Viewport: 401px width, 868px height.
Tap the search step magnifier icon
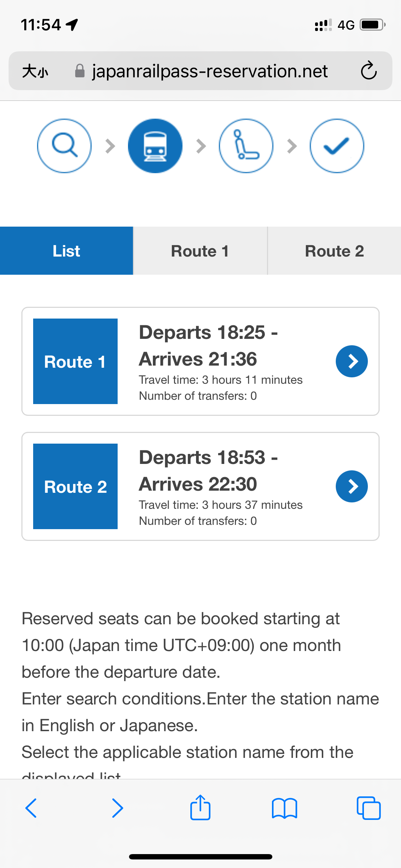64,146
